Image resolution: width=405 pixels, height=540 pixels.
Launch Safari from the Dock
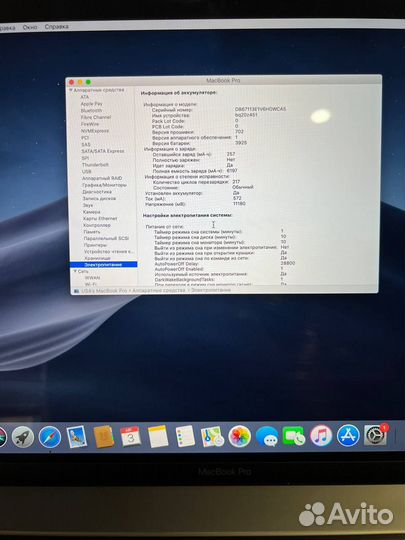(50, 437)
